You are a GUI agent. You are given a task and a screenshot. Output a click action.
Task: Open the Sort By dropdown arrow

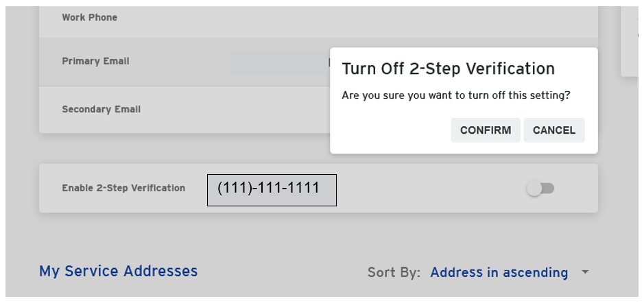[585, 272]
